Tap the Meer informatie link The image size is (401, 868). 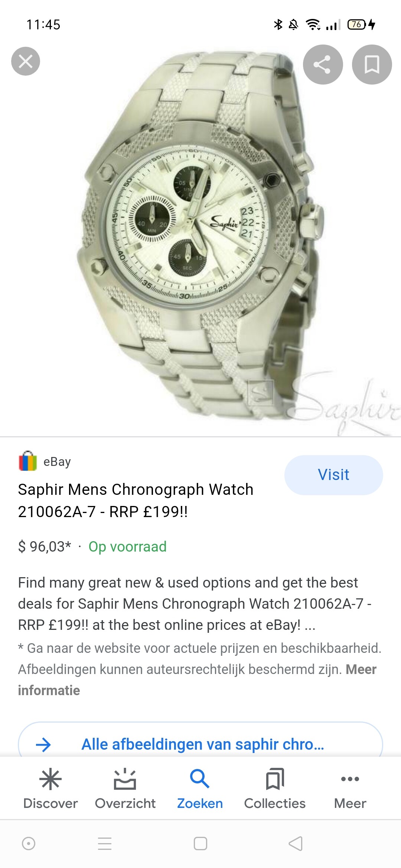pyautogui.click(x=197, y=680)
